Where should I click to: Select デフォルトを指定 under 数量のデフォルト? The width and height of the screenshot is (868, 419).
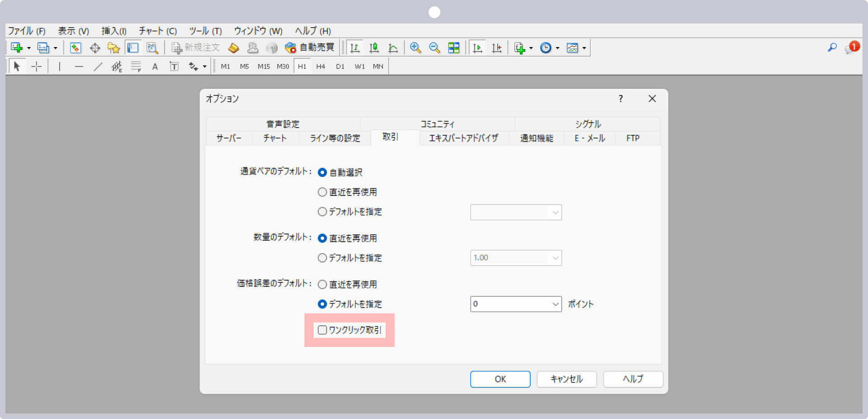pos(349,258)
